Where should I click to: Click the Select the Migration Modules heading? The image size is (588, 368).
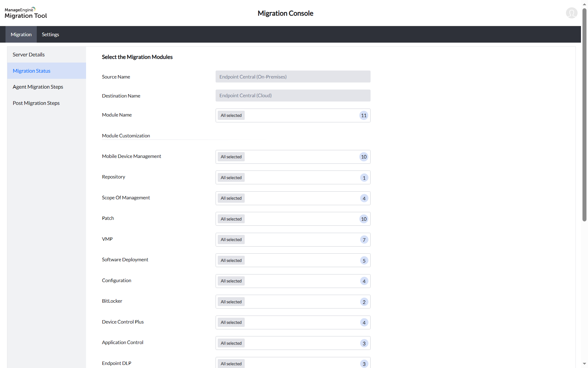click(x=137, y=57)
